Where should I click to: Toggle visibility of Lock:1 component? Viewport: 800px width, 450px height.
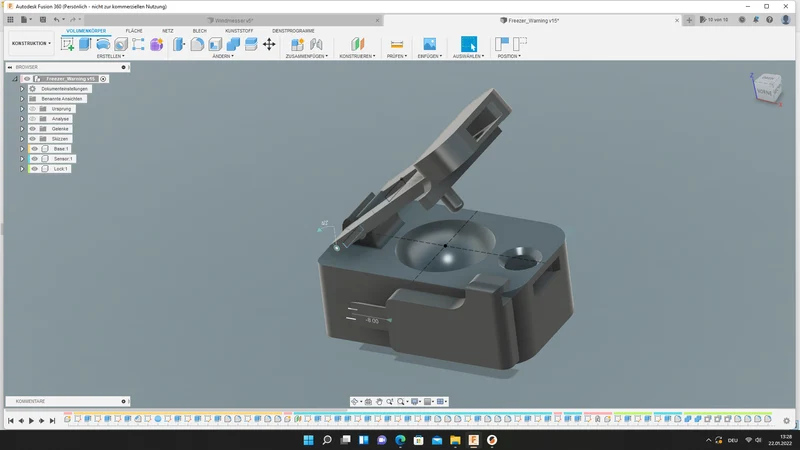coord(35,168)
